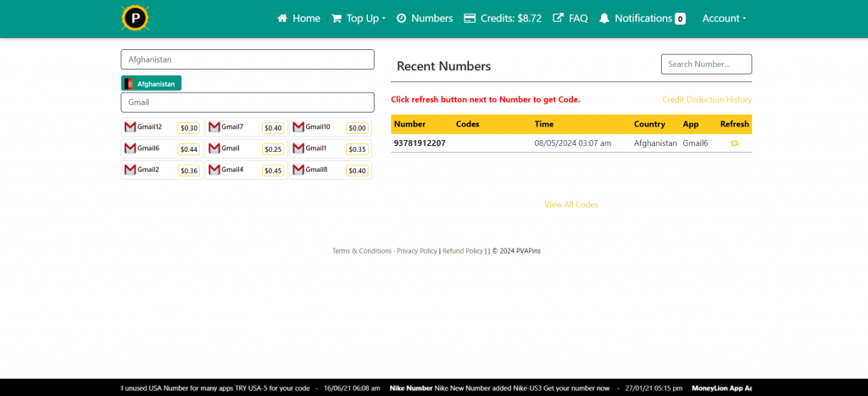Click the Gmail10 envelope icon
Image resolution: width=868 pixels, height=396 pixels.
pyautogui.click(x=298, y=127)
